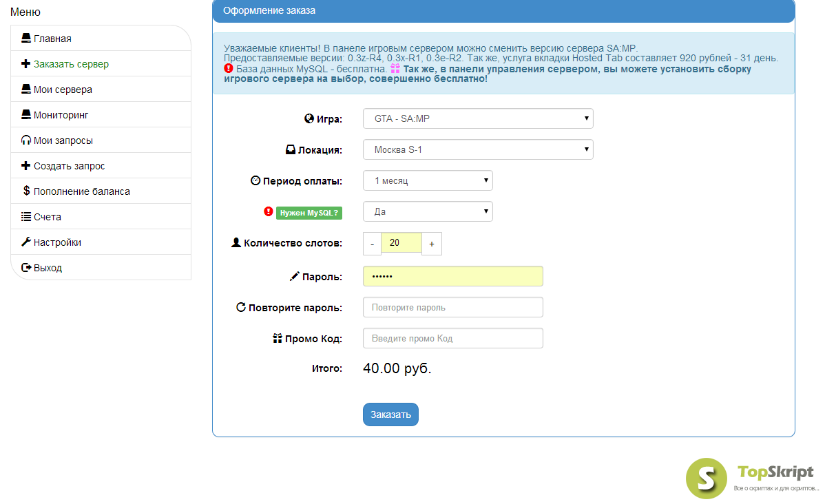
Task: Click the pencil icon beside Пароль label
Action: [x=295, y=276]
